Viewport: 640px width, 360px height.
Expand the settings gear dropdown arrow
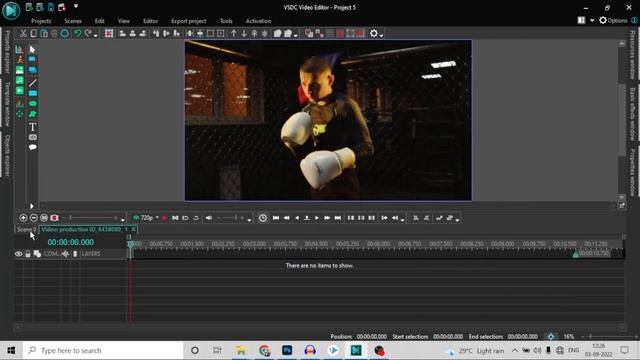(x=381, y=36)
